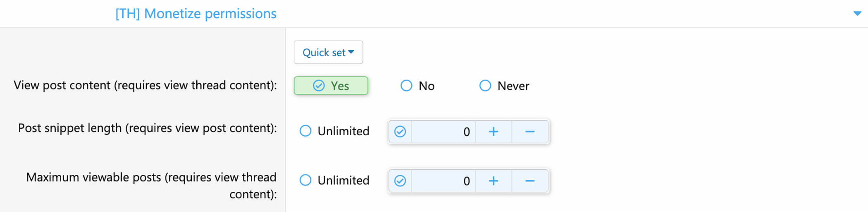The height and width of the screenshot is (212, 868).
Task: Click plus icon for Maximum viewable posts
Action: click(x=494, y=181)
